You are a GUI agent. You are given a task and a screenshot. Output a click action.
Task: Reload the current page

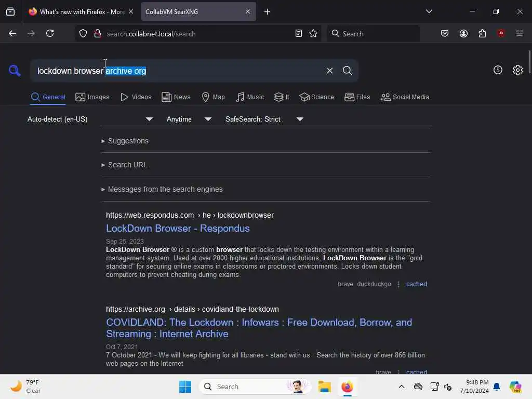pos(50,33)
